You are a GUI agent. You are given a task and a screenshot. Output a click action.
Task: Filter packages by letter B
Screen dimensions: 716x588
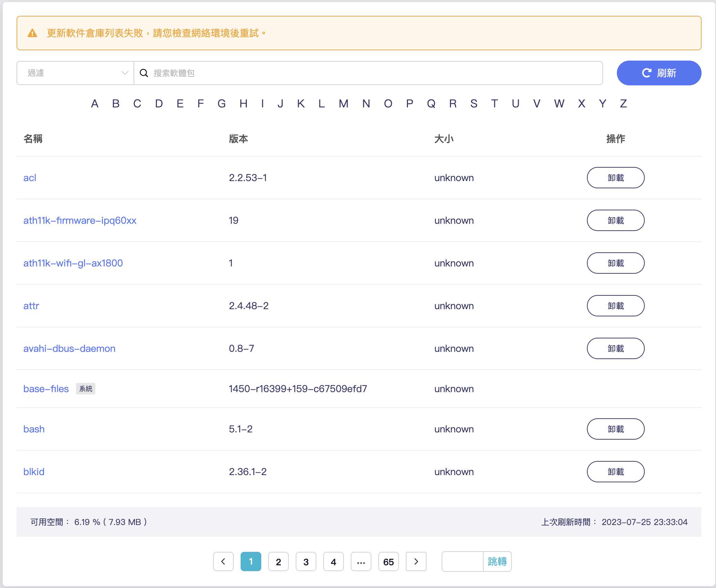pos(116,104)
